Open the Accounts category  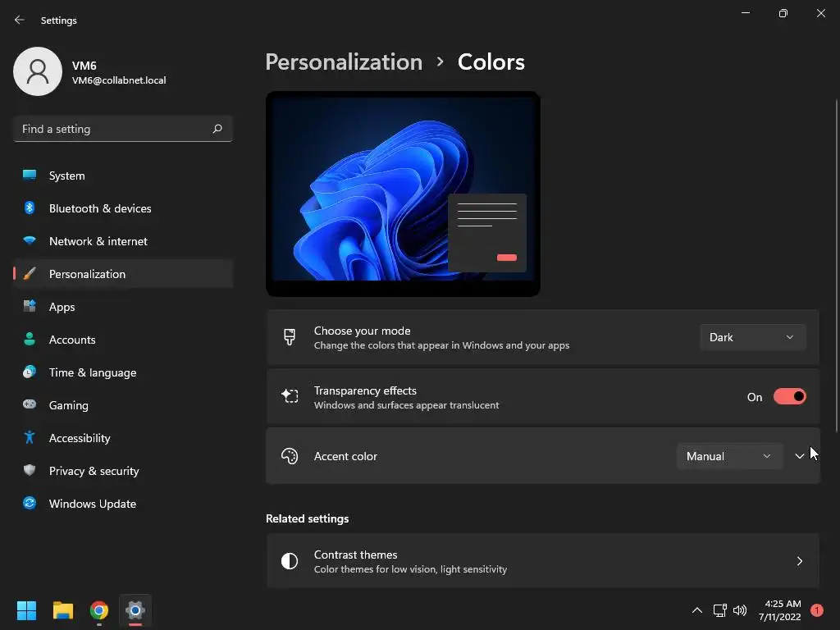point(123,340)
